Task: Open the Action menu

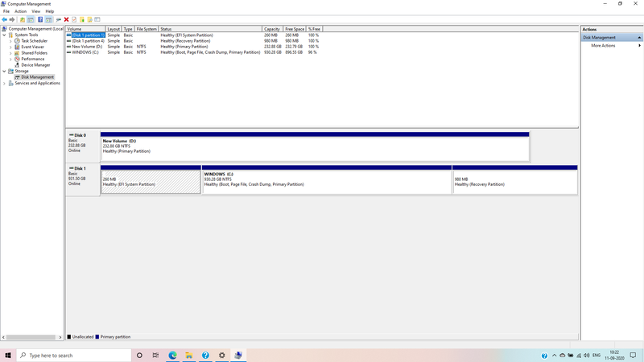Action: click(x=20, y=11)
